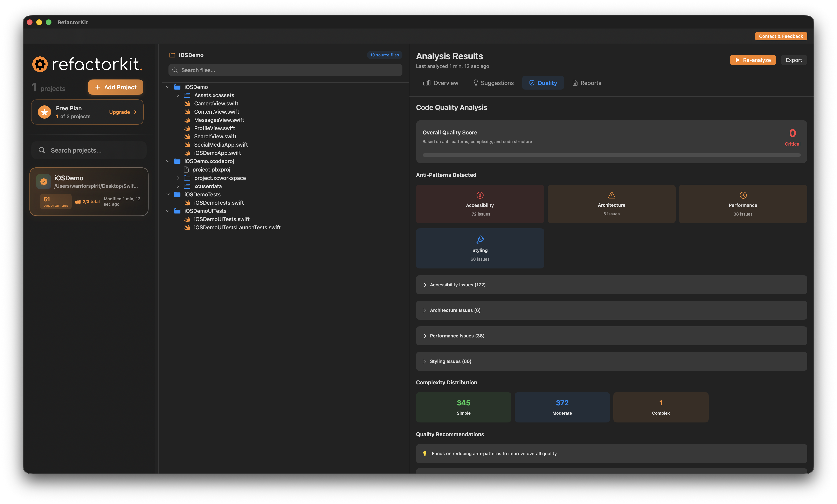Viewport: 837px width, 504px height.
Task: Open the Reports tab
Action: pyautogui.click(x=587, y=83)
